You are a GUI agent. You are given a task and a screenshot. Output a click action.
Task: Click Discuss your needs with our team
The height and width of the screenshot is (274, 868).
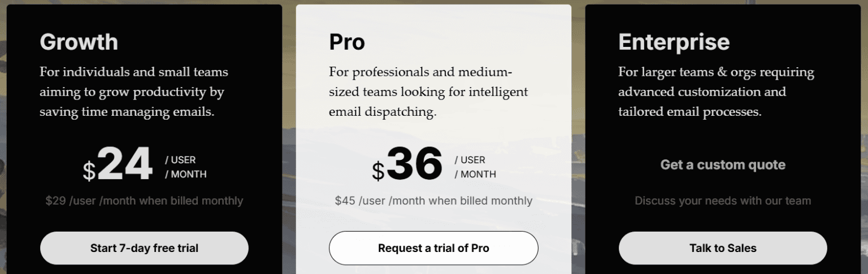(723, 201)
